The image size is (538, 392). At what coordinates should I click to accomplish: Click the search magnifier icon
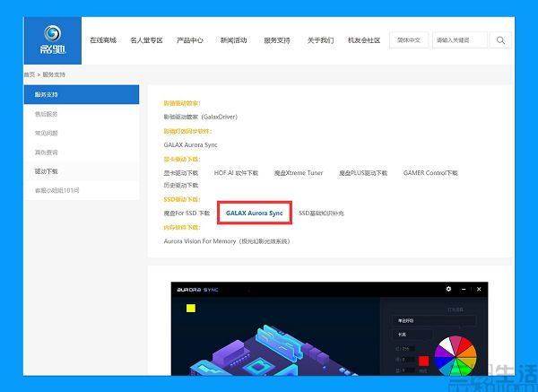[500, 40]
